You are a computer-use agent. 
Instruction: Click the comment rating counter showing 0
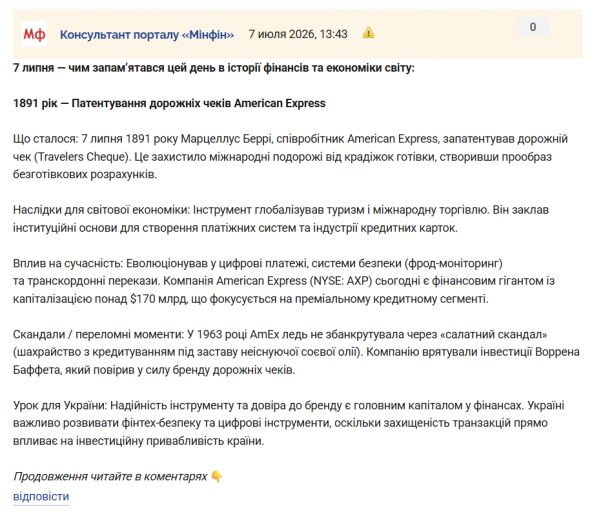(533, 27)
